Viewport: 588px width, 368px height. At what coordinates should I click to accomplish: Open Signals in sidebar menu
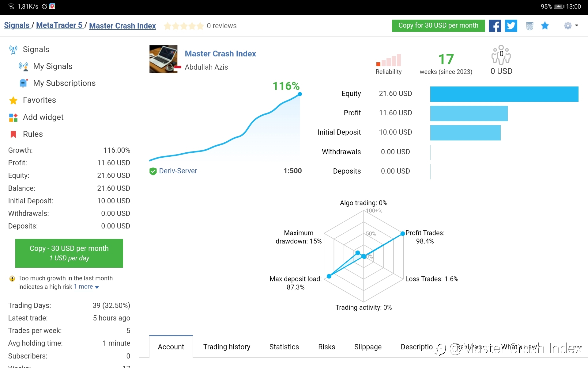pos(36,49)
